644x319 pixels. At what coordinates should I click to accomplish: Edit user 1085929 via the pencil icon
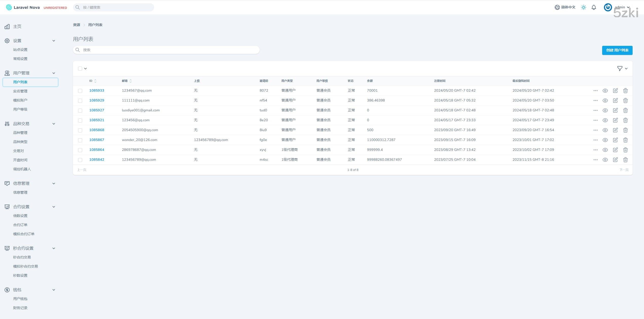(615, 101)
